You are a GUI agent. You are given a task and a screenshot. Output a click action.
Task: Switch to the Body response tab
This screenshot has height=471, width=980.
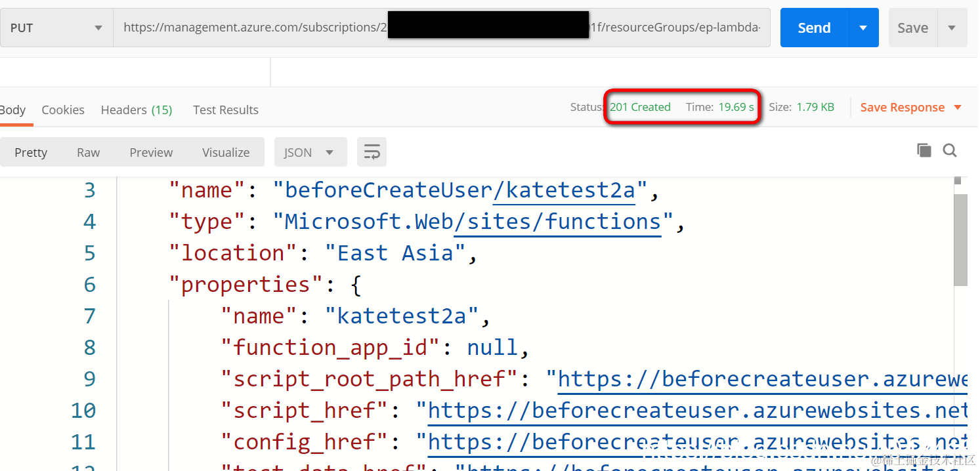12,110
